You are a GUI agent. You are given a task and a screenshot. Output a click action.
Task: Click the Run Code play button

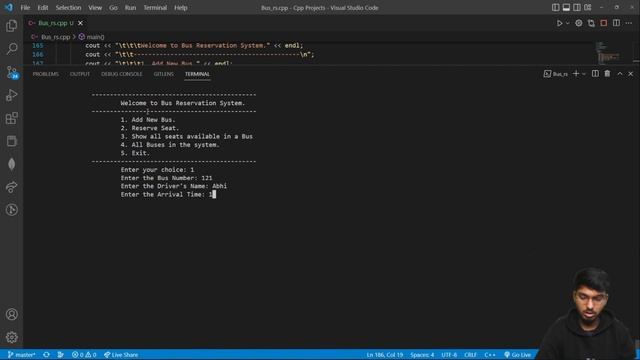[560, 23]
